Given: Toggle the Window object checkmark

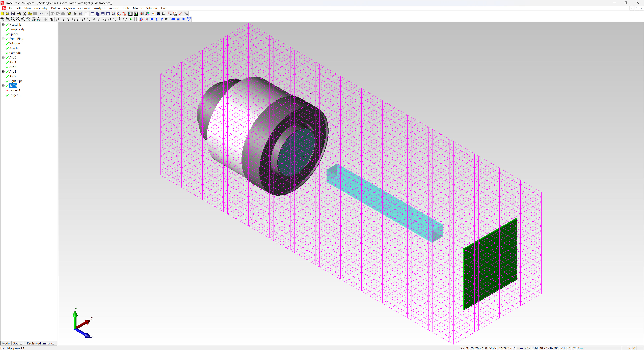Looking at the screenshot, I should [x=7, y=43].
